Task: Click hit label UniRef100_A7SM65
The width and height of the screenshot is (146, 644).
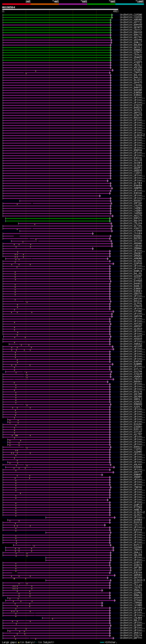Action: tap(131, 231)
